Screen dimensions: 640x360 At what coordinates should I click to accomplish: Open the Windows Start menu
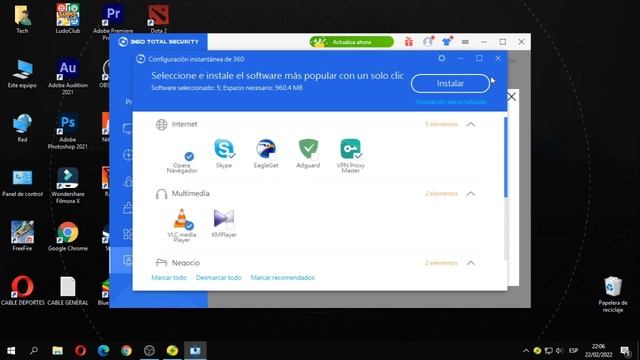tap(11, 351)
